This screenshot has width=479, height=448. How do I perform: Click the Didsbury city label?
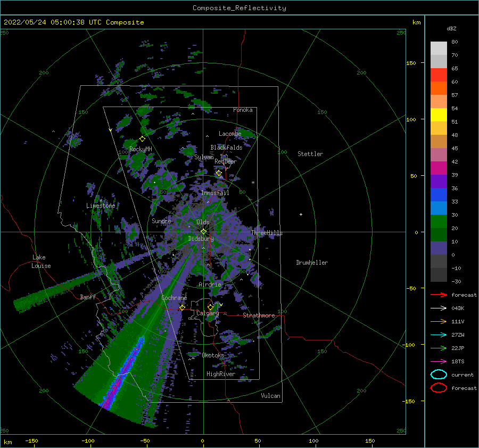tap(201, 239)
